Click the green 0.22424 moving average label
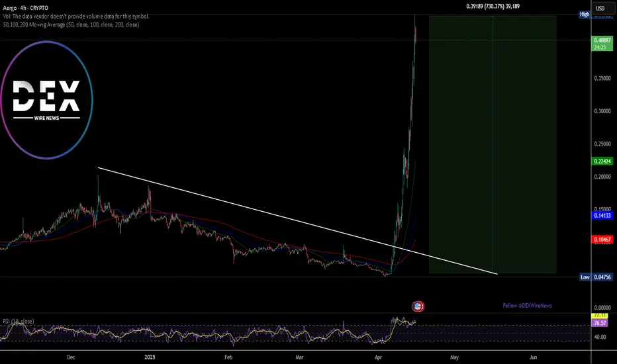617x364 pixels. [602, 161]
